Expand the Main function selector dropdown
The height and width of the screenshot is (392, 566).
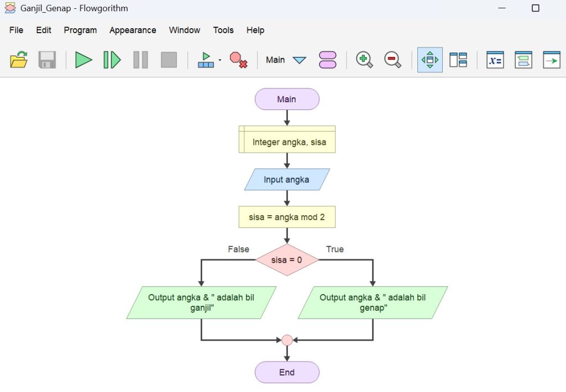(x=299, y=60)
